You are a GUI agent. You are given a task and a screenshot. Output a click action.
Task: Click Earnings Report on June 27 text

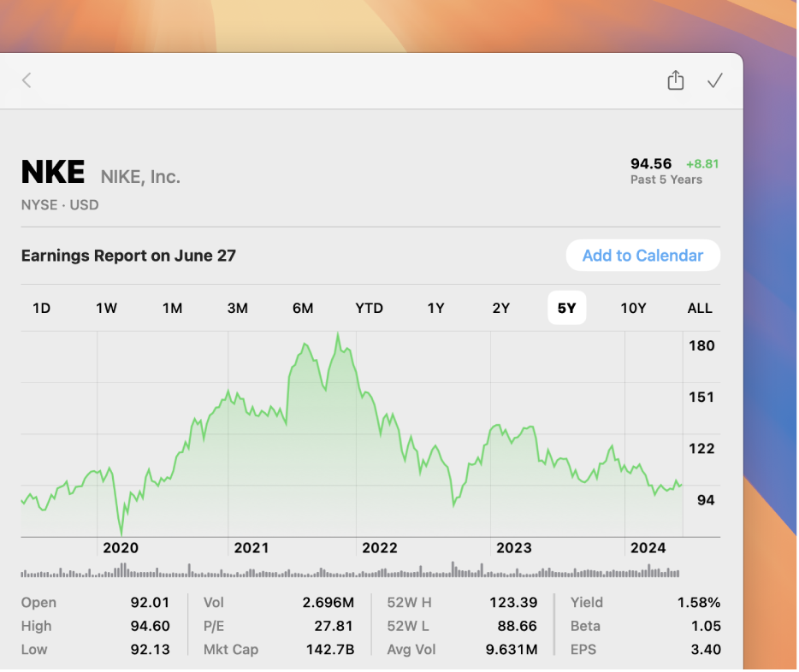coord(128,256)
